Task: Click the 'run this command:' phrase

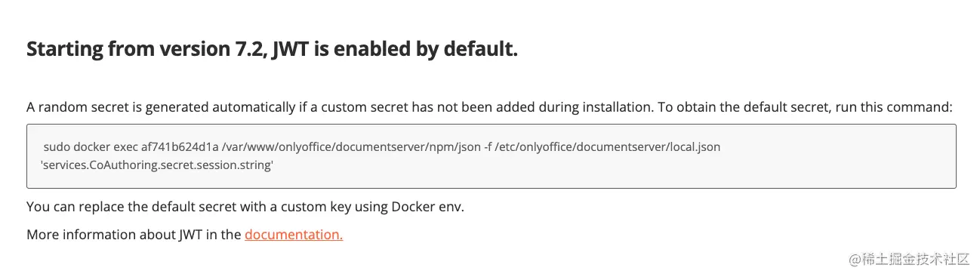Action: pyautogui.click(x=898, y=107)
